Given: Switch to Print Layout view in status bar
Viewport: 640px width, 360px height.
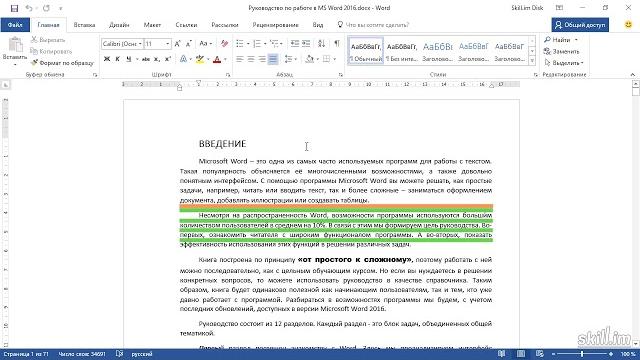Looking at the screenshot, I should [x=521, y=354].
